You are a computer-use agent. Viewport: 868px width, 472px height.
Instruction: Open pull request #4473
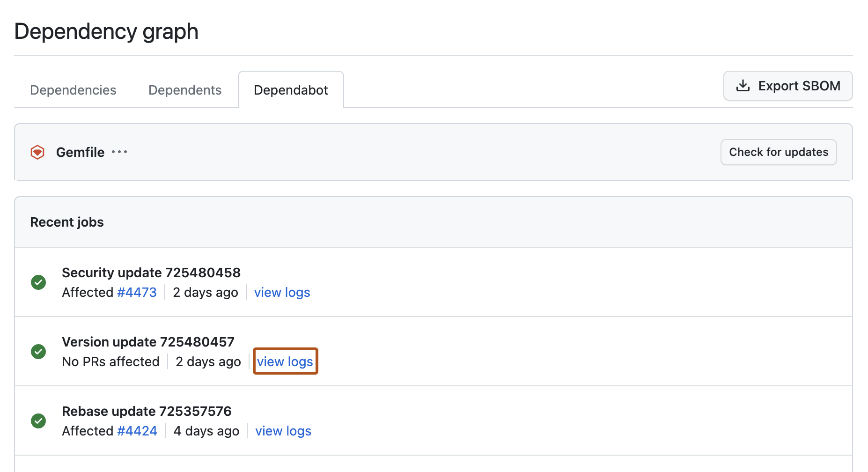click(x=137, y=292)
